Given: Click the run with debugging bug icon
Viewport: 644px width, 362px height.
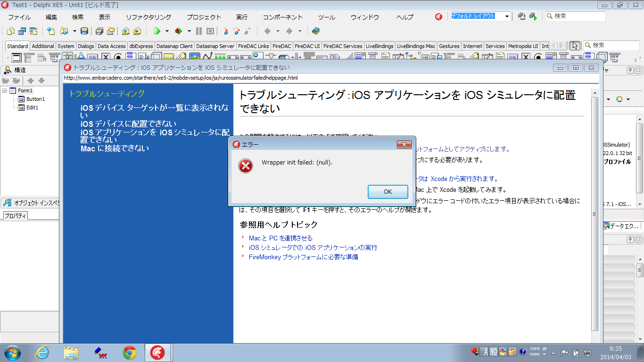Looking at the screenshot, I should pos(178,31).
